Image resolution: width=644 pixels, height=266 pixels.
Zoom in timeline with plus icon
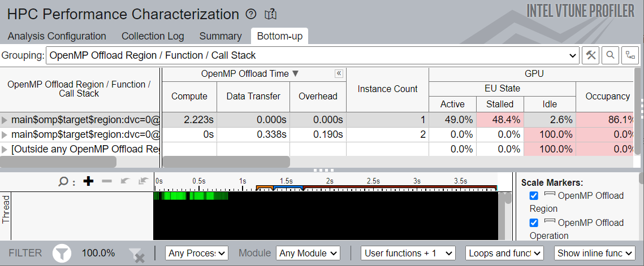pos(88,181)
